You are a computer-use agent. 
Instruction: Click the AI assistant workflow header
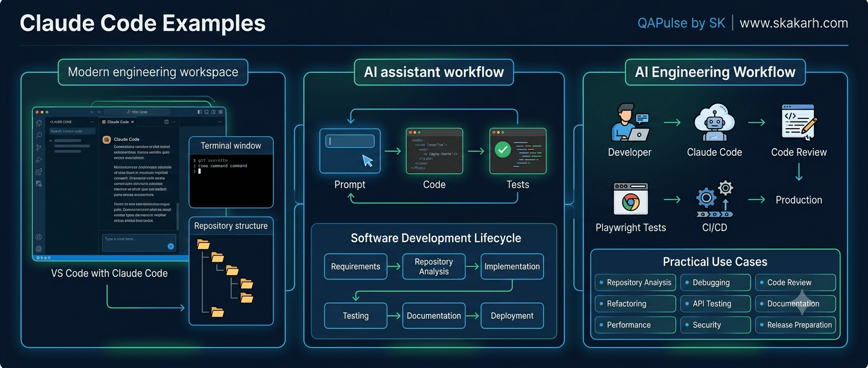434,72
